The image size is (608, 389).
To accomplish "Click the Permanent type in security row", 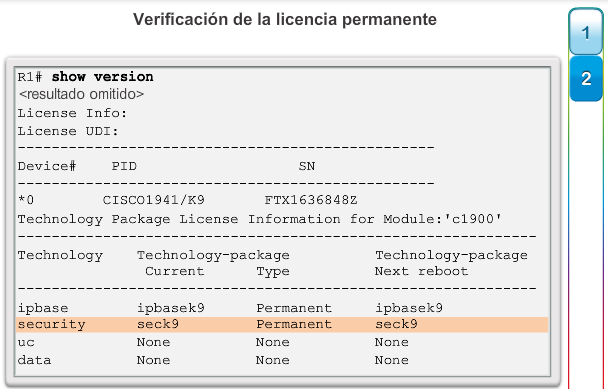I will click(294, 324).
